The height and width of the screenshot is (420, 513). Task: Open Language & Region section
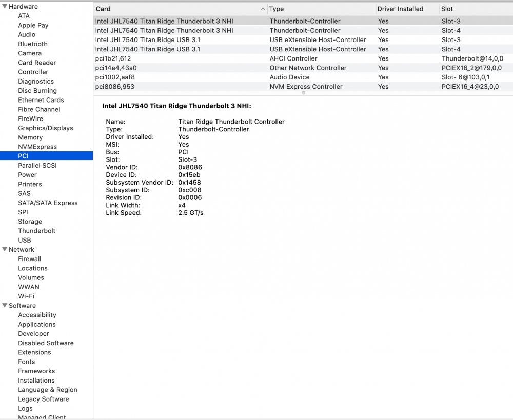[x=47, y=390]
